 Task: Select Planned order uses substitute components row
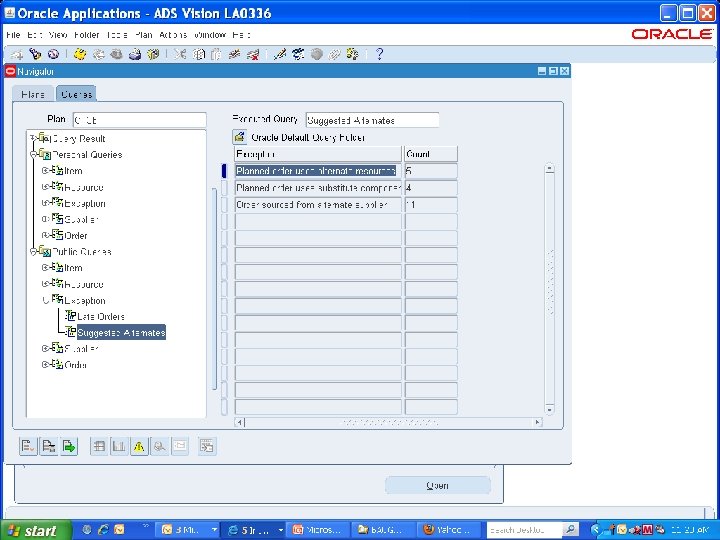click(x=318, y=188)
